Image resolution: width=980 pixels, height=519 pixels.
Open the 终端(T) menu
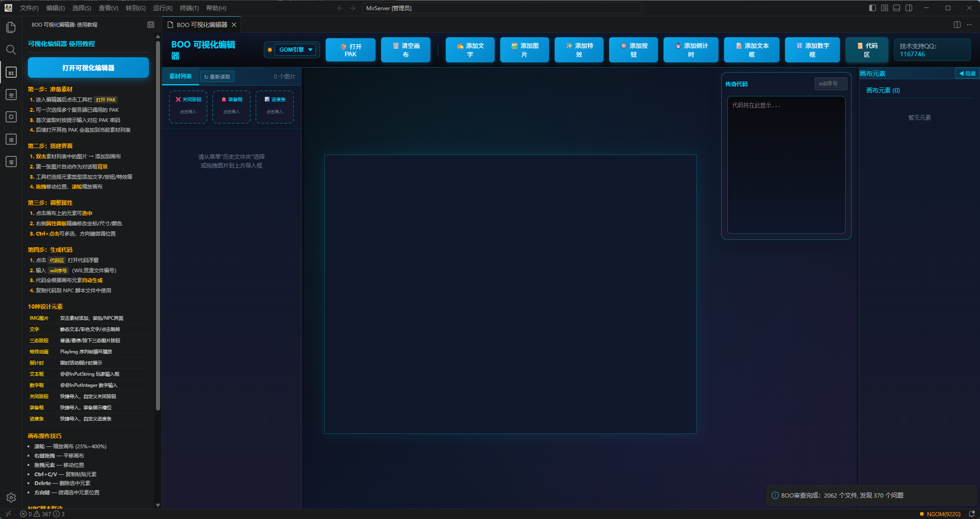189,8
